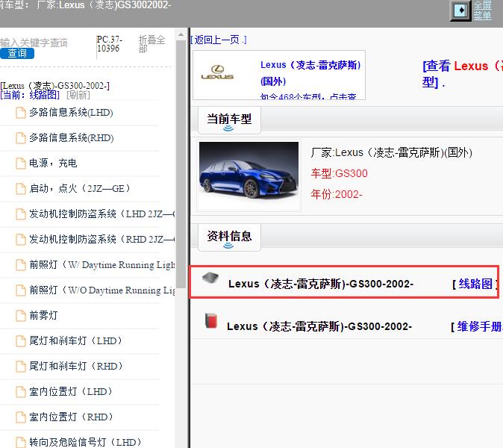
Task: Click the left panel vertical scrollbar thumb
Action: [181, 164]
